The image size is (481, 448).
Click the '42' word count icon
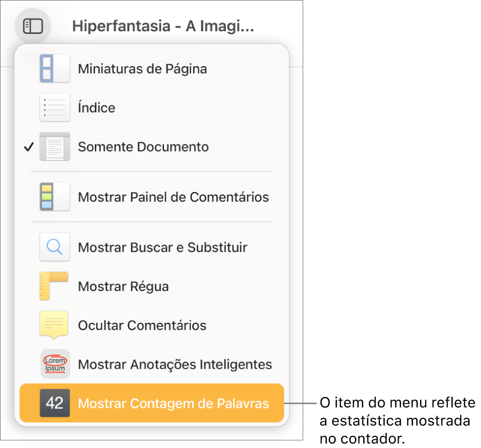55,403
